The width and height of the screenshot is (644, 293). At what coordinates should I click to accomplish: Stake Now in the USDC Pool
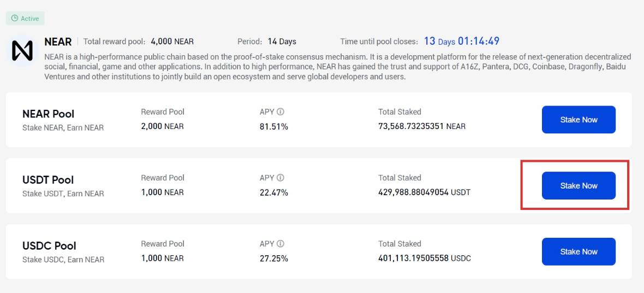pos(579,251)
